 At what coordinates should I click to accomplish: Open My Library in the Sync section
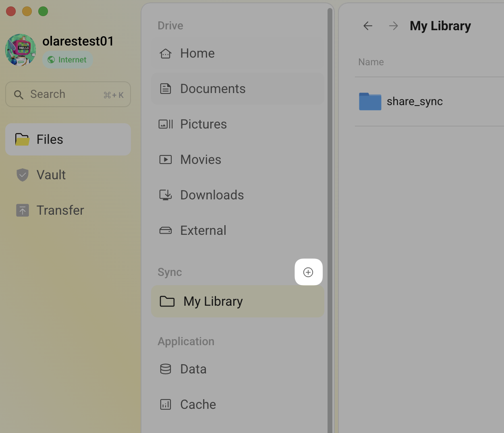[213, 301]
